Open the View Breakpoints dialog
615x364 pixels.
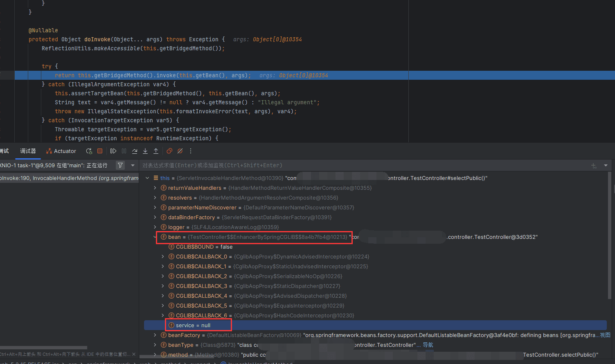(x=169, y=151)
